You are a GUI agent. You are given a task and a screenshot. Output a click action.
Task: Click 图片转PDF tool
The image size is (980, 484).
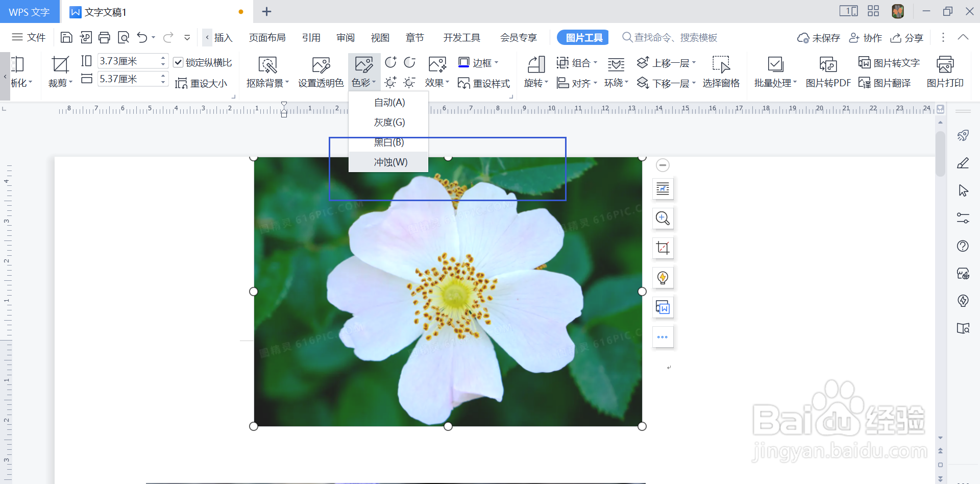click(x=828, y=71)
